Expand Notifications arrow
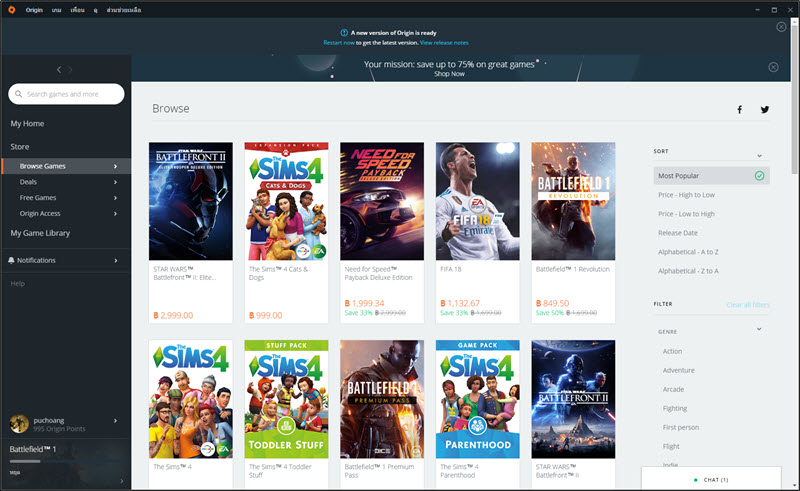This screenshot has width=800, height=491. click(x=116, y=260)
